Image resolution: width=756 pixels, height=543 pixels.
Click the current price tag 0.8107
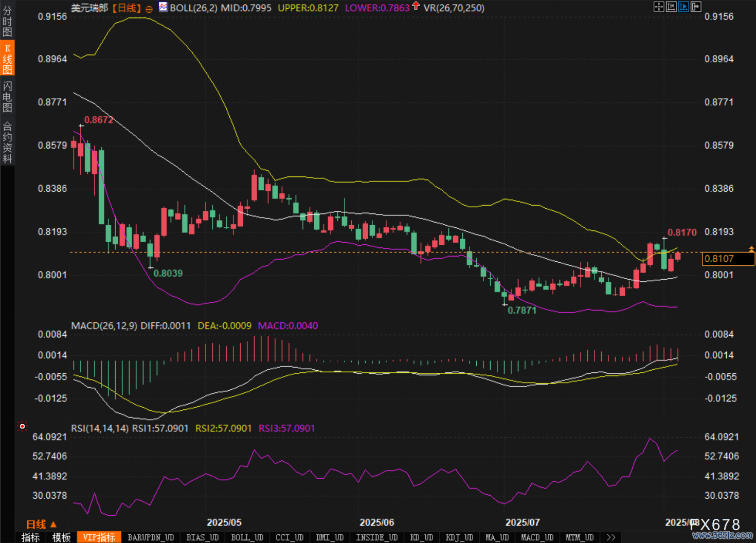point(729,259)
